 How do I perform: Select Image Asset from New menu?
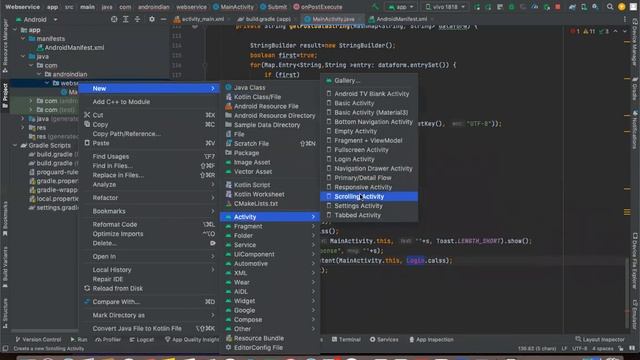[270, 162]
